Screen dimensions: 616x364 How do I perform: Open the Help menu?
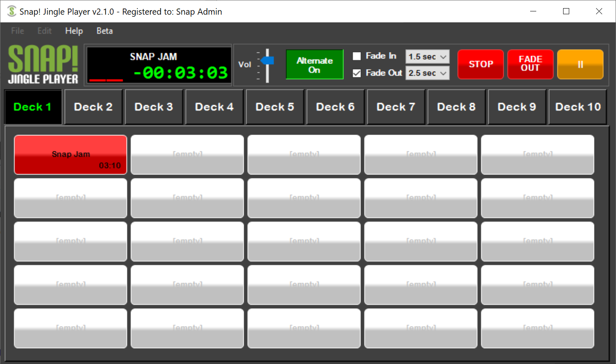point(74,31)
